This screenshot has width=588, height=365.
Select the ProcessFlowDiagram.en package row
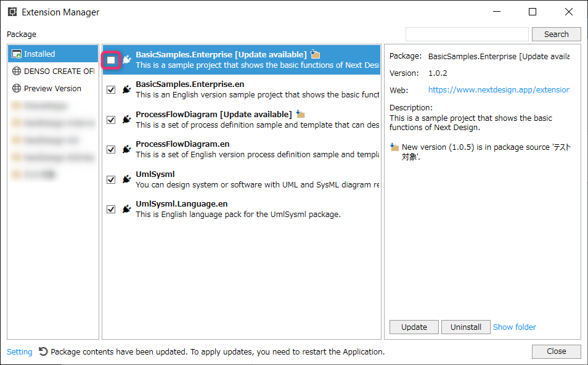click(242, 149)
